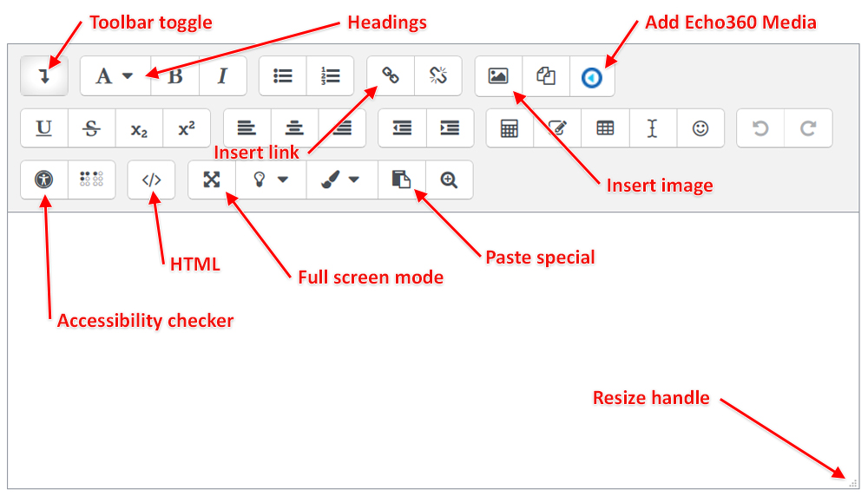Click the text cursor clear formatting icon
The image size is (868, 496).
pos(653,128)
